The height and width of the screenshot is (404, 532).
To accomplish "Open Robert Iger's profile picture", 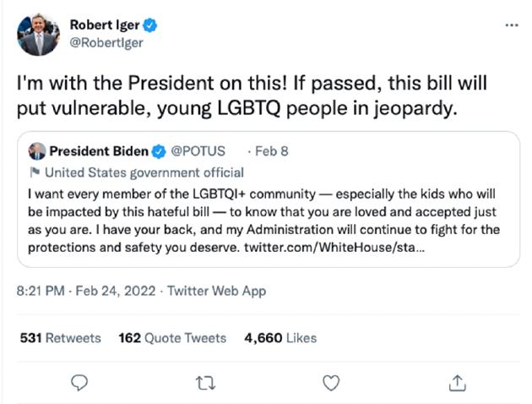I will 38,35.
